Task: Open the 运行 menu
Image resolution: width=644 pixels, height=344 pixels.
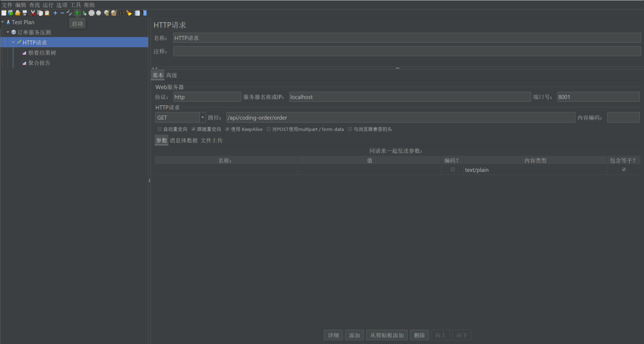Action: click(x=48, y=5)
